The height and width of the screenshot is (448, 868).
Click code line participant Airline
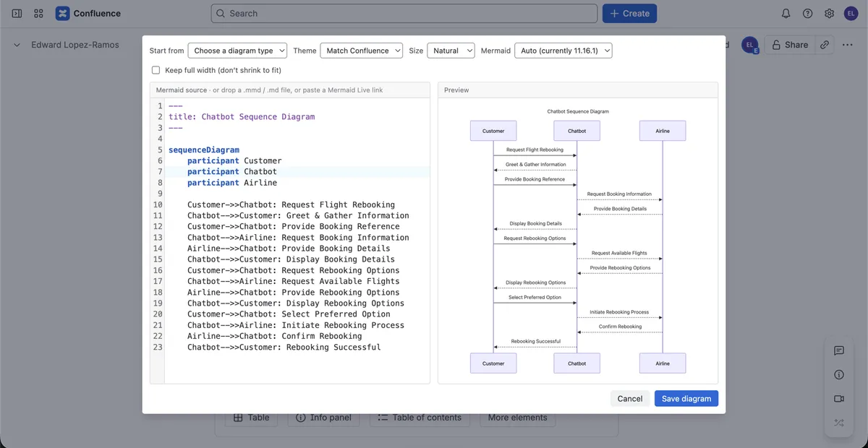coord(232,183)
